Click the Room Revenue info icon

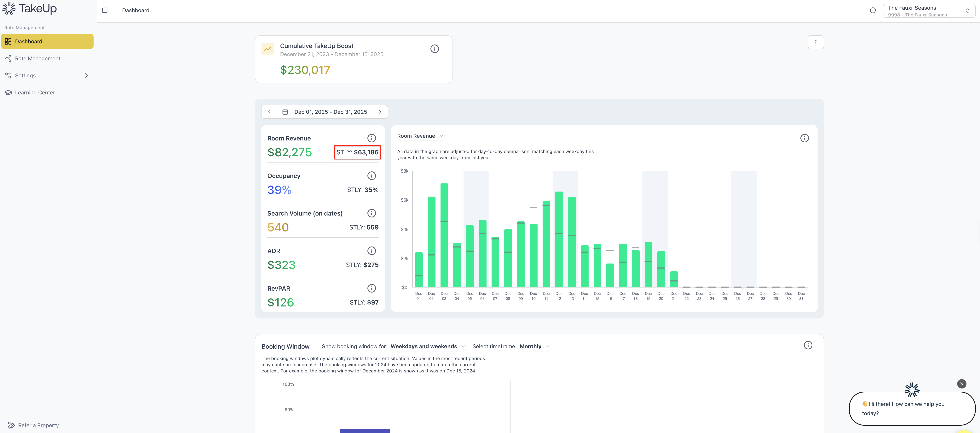tap(371, 138)
